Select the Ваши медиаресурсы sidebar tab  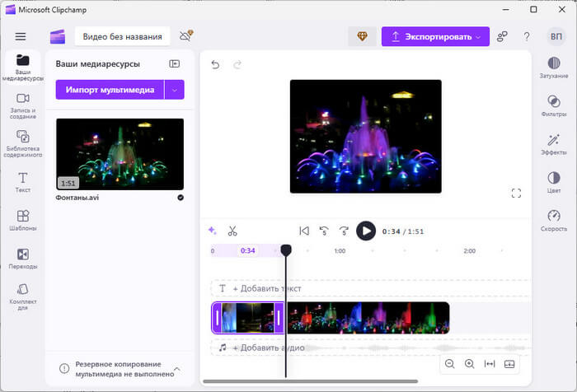coord(23,68)
